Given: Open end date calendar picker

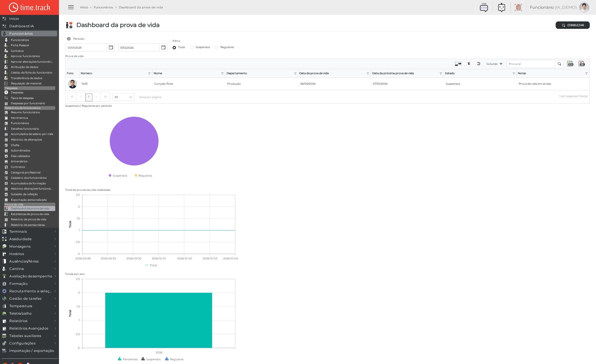Looking at the screenshot, I should 163,47.
